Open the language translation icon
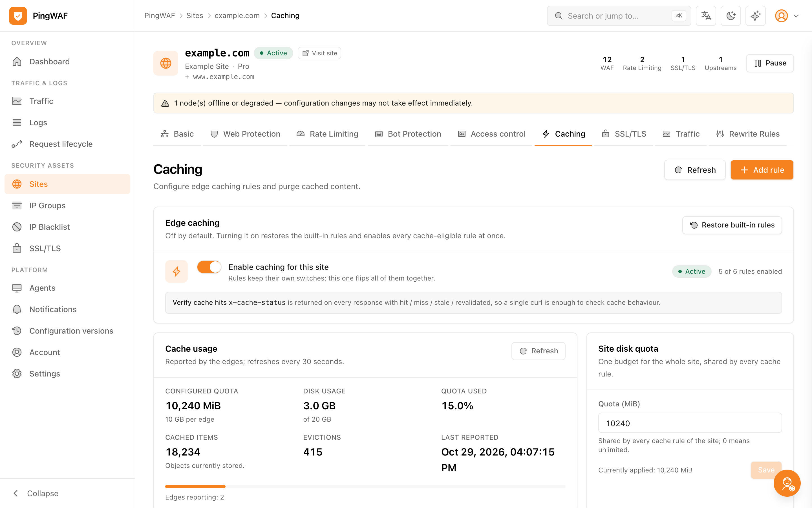812x508 pixels. click(706, 16)
